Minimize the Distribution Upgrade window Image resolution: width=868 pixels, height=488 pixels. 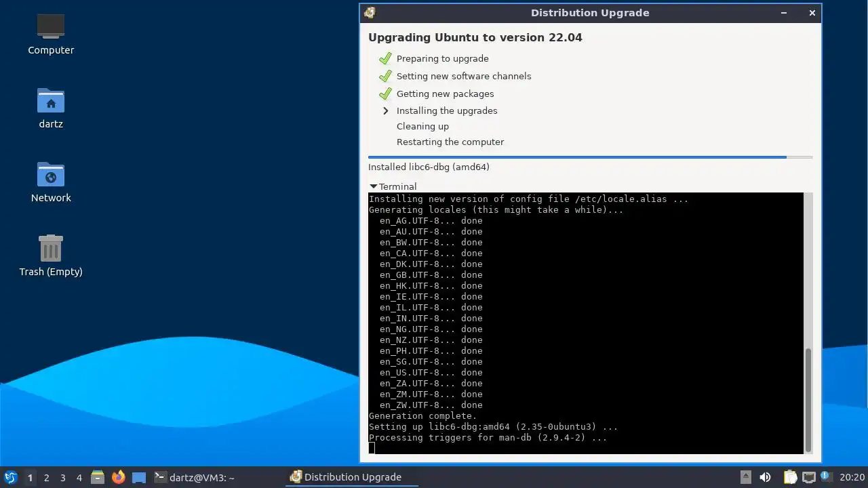[x=785, y=13]
